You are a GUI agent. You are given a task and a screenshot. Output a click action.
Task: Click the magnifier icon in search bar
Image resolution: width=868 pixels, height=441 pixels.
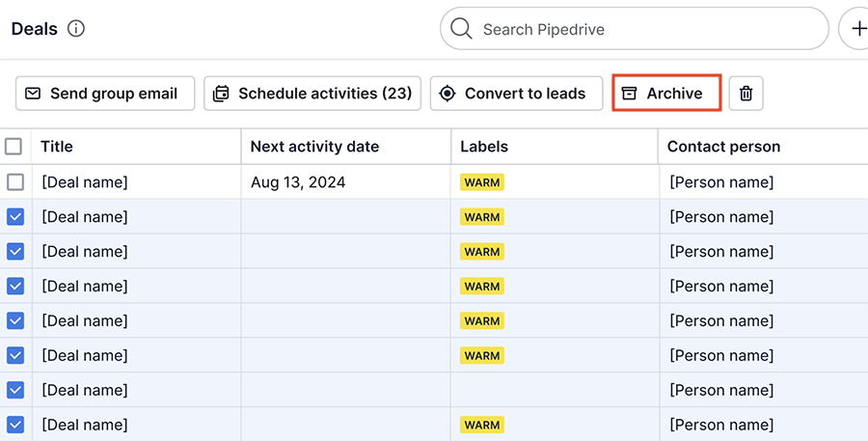pos(461,29)
